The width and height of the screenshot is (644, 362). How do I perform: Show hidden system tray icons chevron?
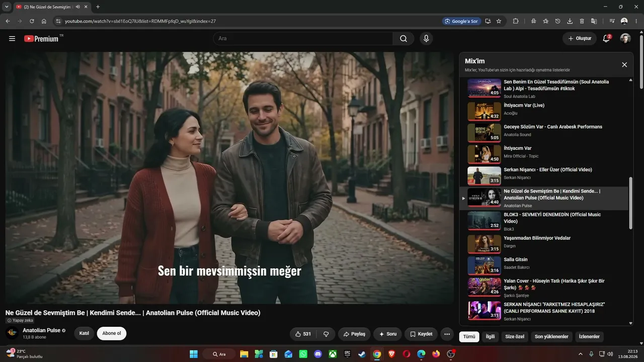[x=580, y=354]
